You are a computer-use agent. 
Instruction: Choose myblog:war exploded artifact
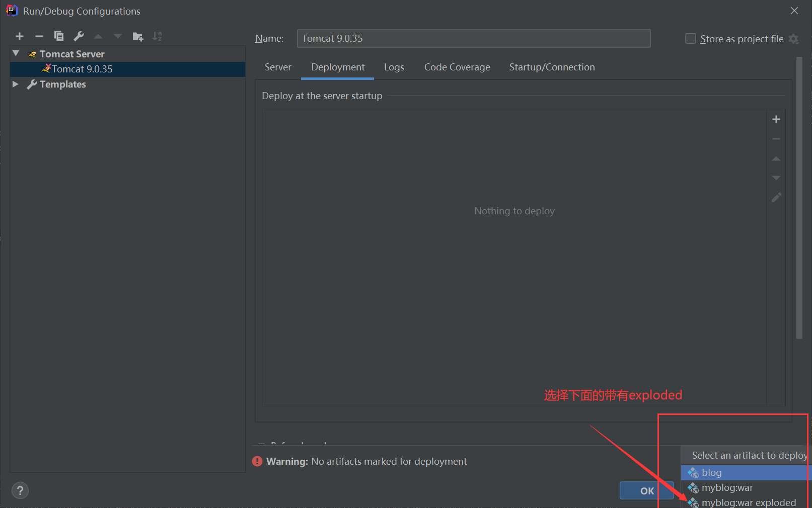click(x=746, y=502)
